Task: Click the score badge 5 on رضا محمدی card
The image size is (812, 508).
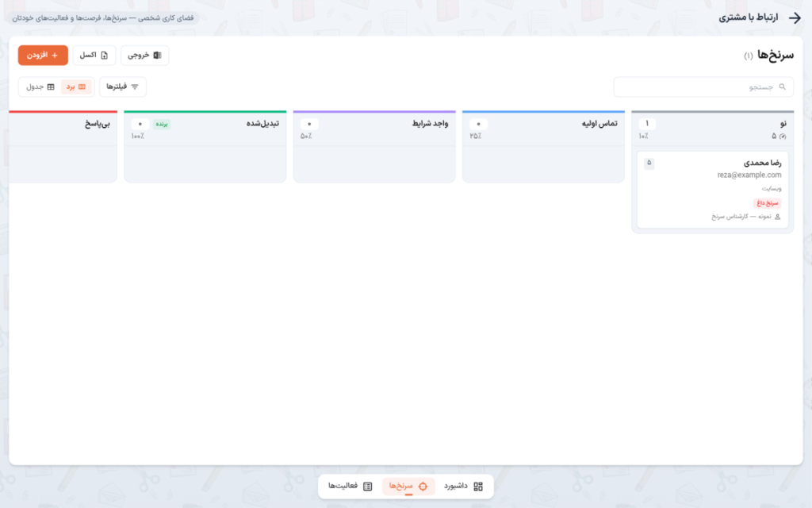Action: click(x=649, y=164)
